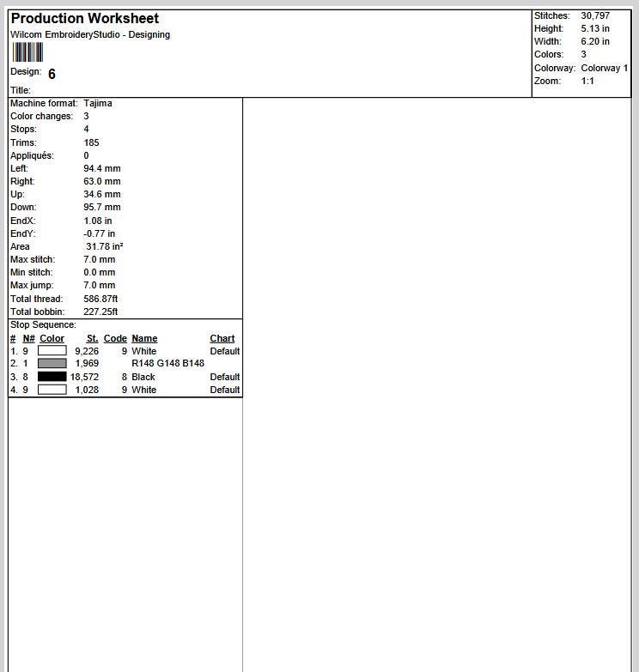Click the stitch count 1,028
This screenshot has width=639, height=672.
[x=87, y=390]
